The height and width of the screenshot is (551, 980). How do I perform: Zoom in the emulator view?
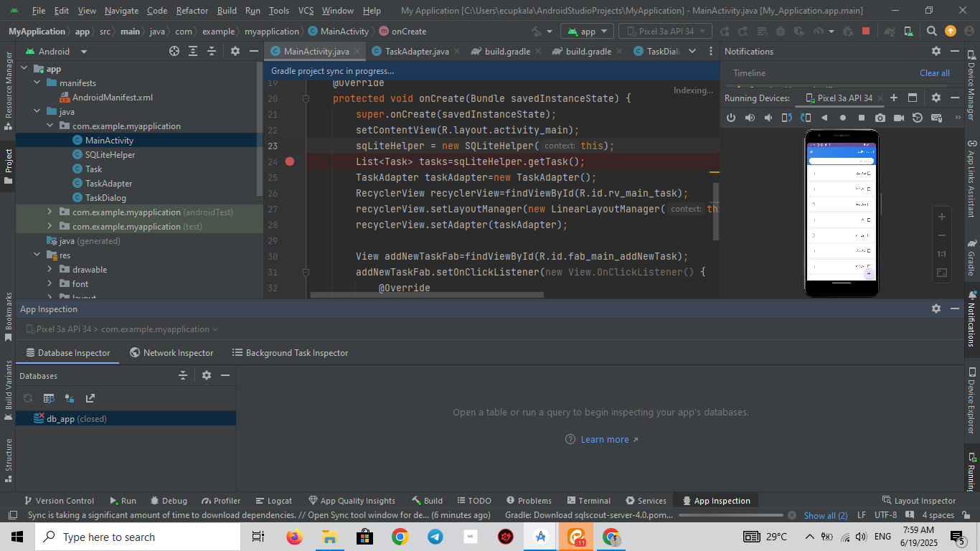(x=942, y=217)
